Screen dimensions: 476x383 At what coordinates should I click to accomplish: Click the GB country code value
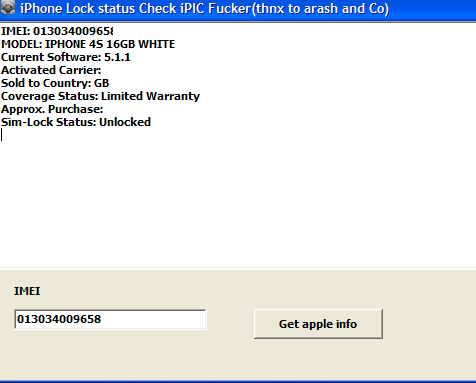[x=102, y=83]
